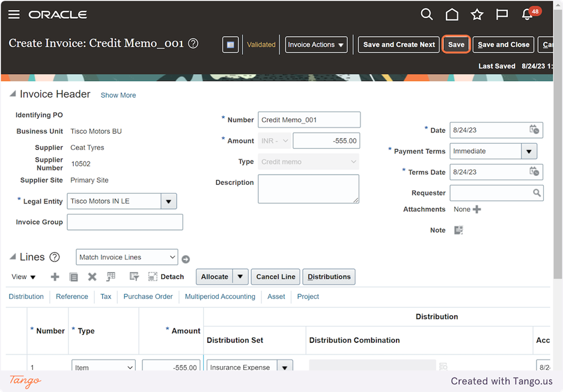Open the Favorites star icon

(477, 14)
